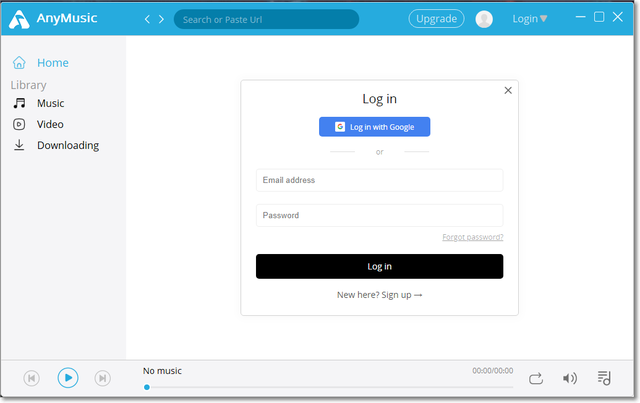Click Log in with Google button
This screenshot has width=640, height=403.
374,127
